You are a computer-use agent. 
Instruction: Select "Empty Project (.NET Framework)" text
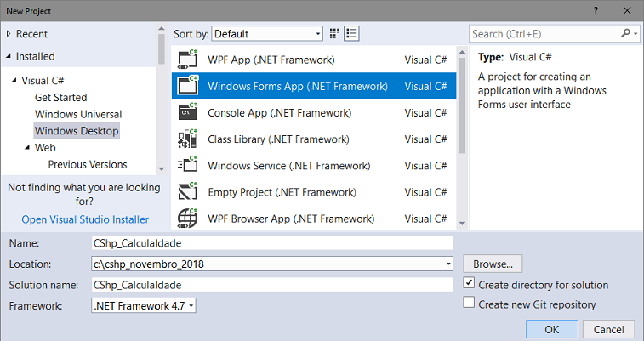click(282, 192)
